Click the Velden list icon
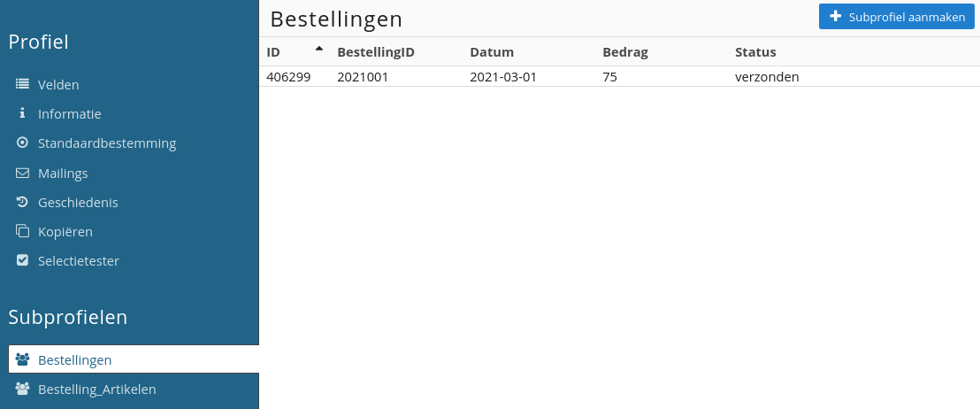The width and height of the screenshot is (980, 409). (x=22, y=84)
